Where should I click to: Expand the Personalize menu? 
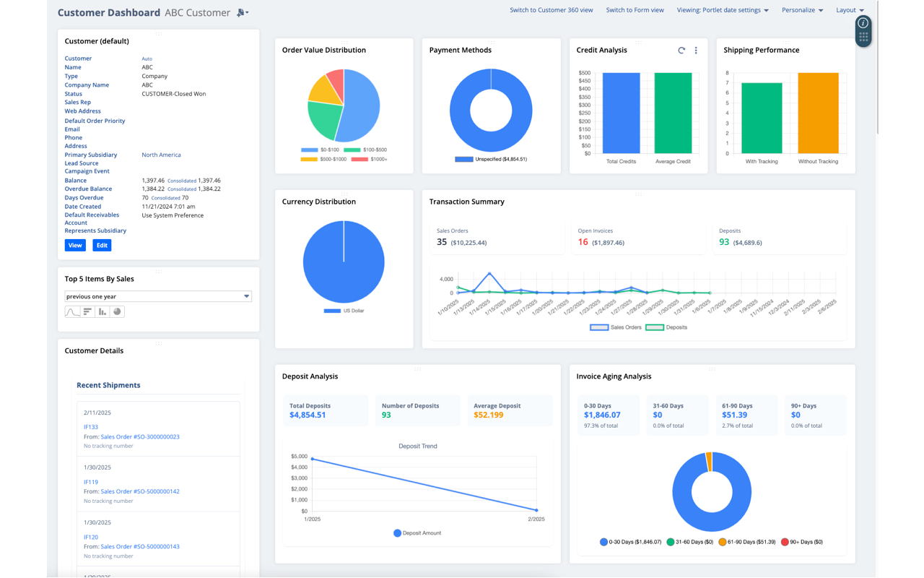[802, 10]
